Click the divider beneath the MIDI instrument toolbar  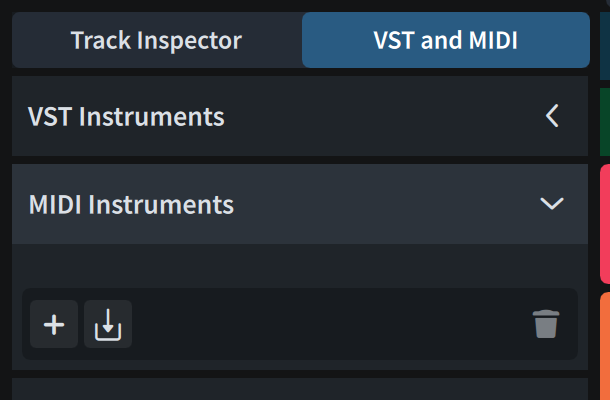coord(300,371)
